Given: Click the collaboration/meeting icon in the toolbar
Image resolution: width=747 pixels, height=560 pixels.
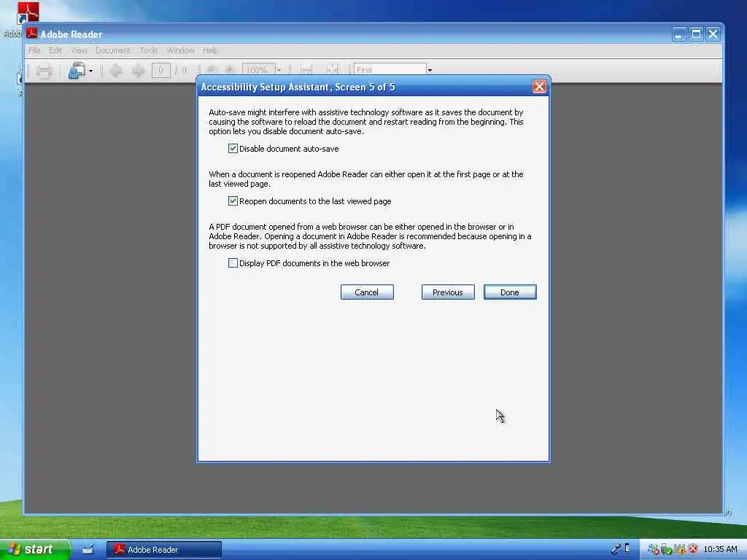Looking at the screenshot, I should (x=76, y=71).
